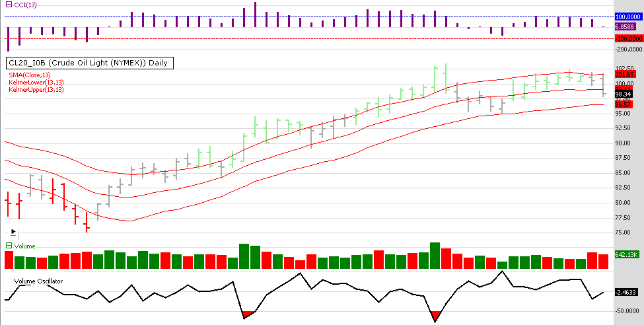Click the red 96.57 lower band price tag
The image size is (644, 325).
624,104
